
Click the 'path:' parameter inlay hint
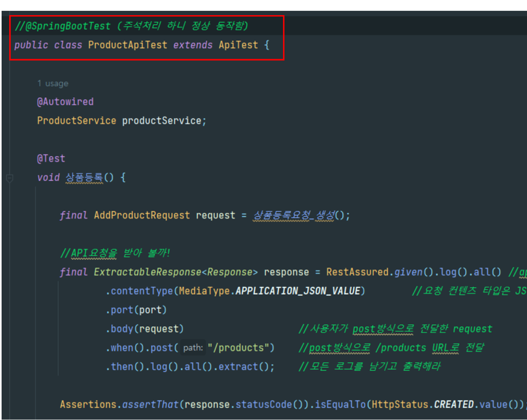click(x=193, y=348)
